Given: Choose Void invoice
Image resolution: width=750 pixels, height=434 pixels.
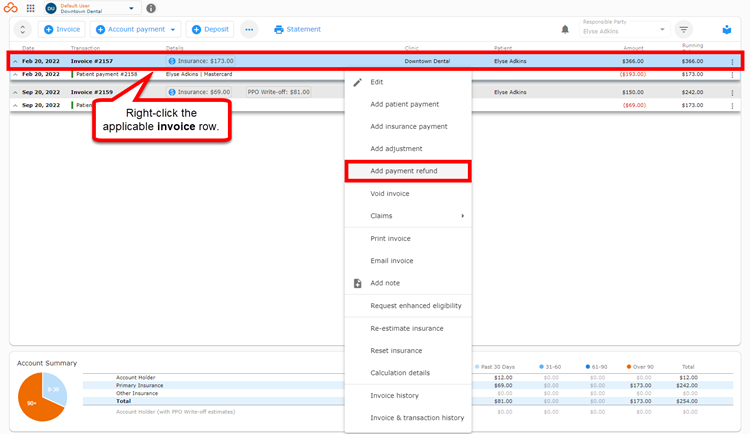Looking at the screenshot, I should 408,193.
